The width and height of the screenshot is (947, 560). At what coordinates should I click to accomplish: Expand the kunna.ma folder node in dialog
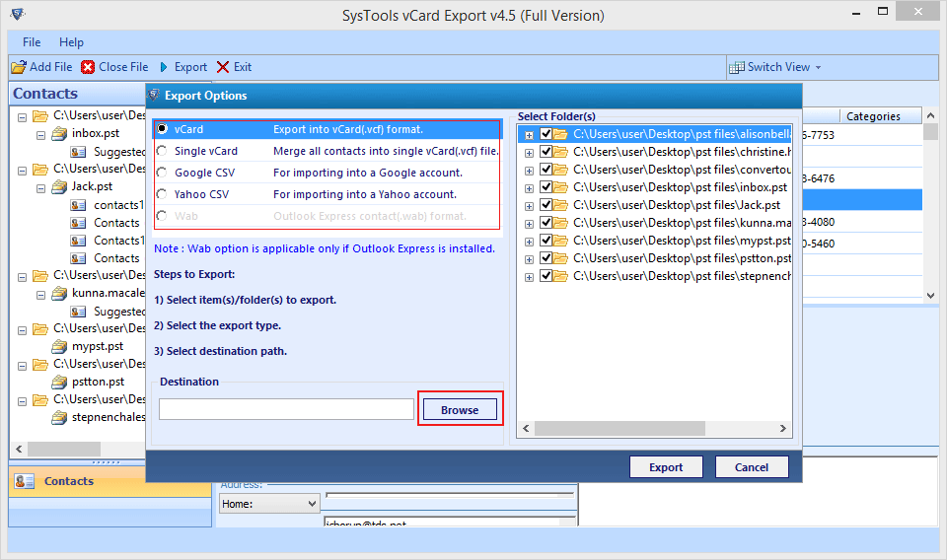529,224
